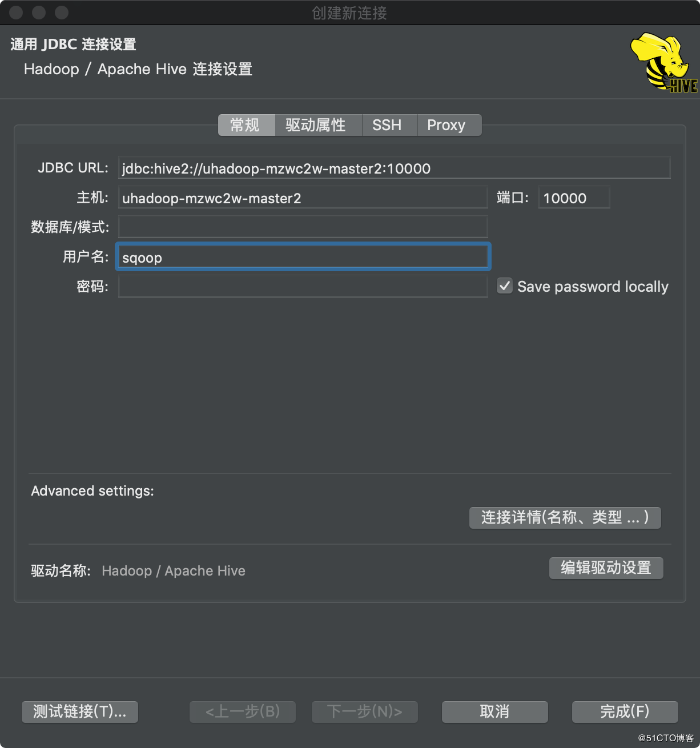
Task: Focus the 主机 host input field
Action: [303, 198]
